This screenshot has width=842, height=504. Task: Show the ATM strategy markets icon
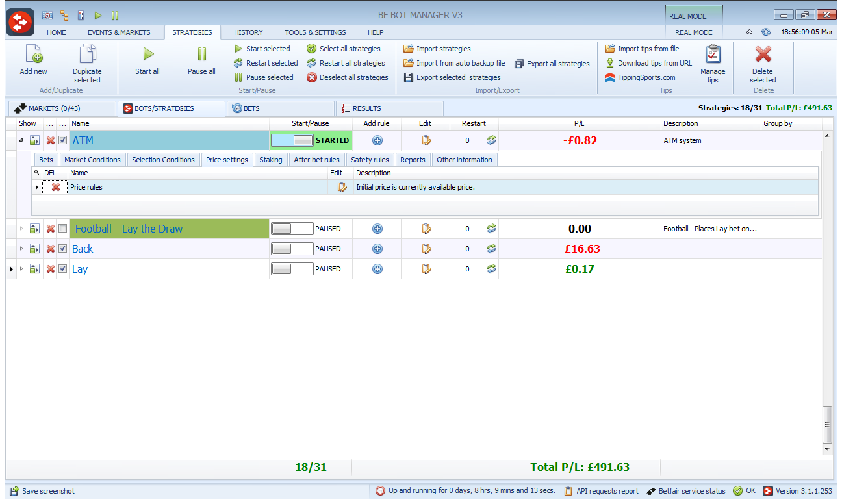(35, 140)
